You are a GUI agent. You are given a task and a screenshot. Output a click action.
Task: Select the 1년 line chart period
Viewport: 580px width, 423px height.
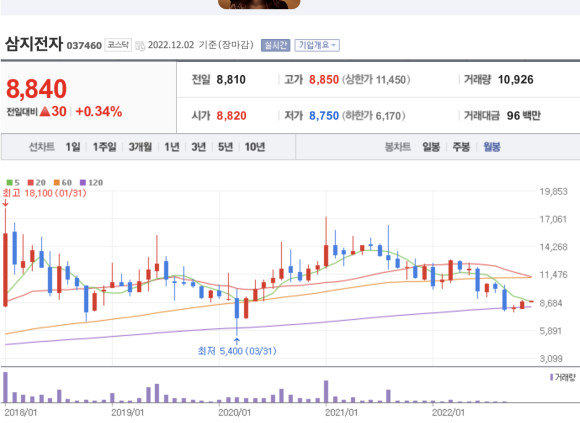coord(172,147)
